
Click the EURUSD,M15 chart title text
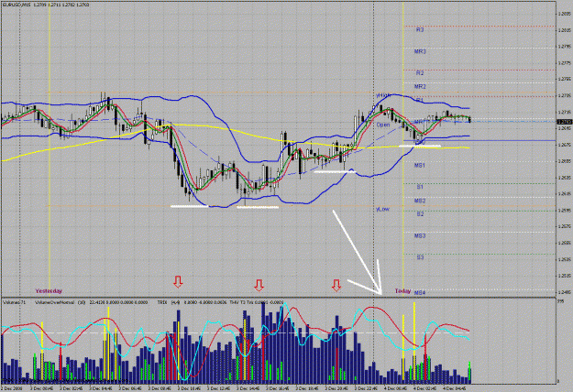click(x=17, y=5)
